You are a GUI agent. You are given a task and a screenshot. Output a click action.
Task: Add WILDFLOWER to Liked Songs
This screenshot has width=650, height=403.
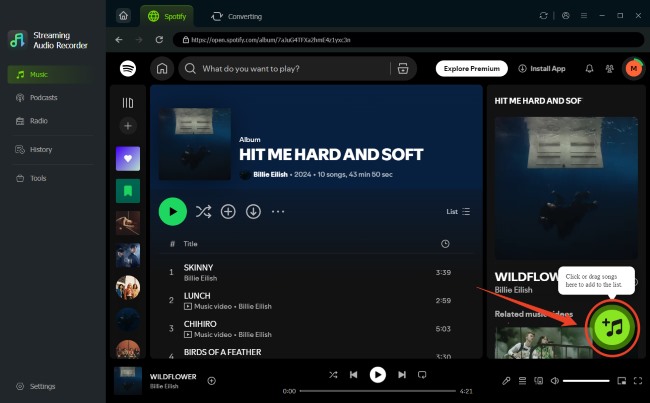[211, 381]
